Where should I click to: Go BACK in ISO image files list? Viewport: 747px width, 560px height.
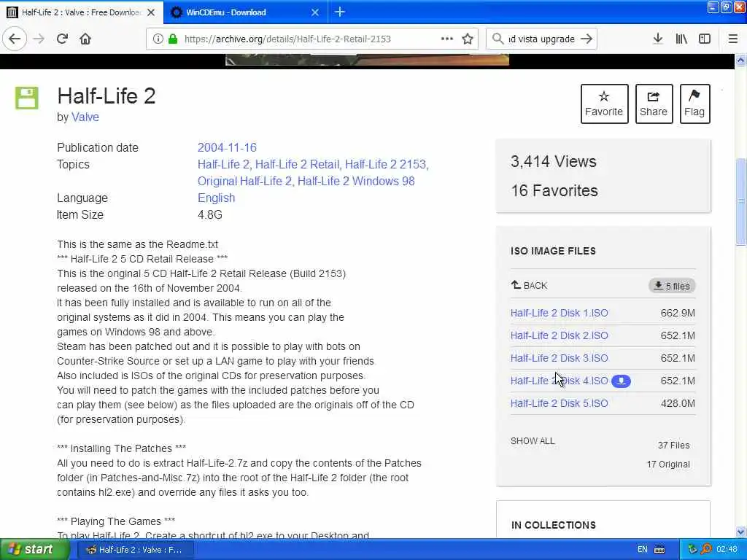tap(529, 285)
